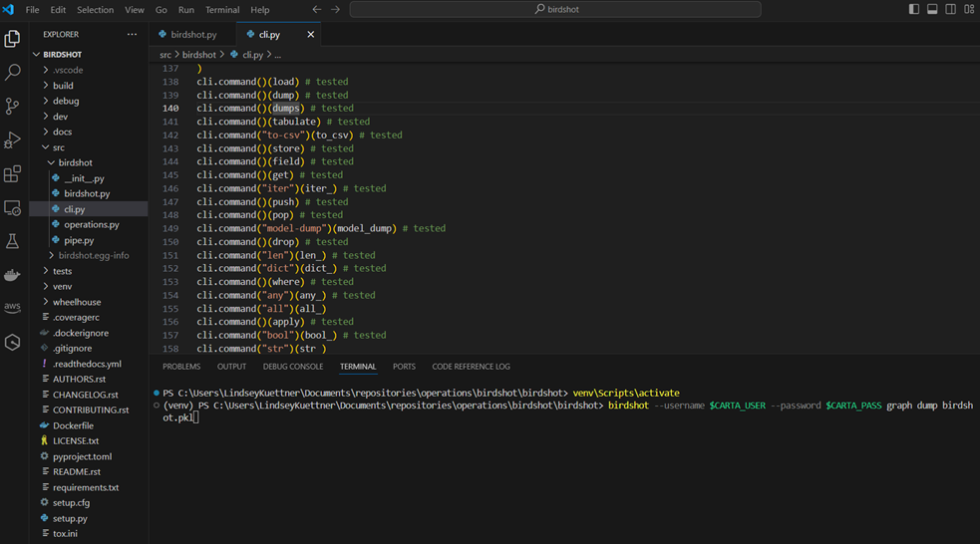Open the Explorer view in activity bar
Image resolution: width=980 pixels, height=544 pixels.
pos(13,39)
